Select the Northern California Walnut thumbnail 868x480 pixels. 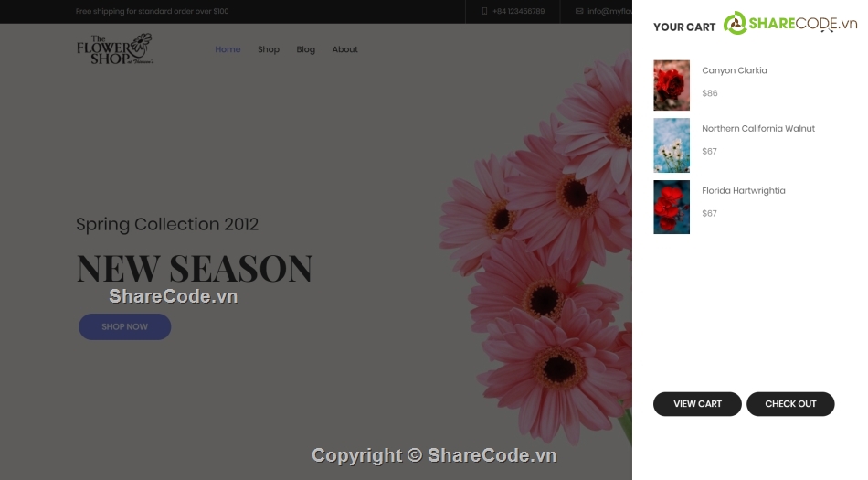[672, 145]
